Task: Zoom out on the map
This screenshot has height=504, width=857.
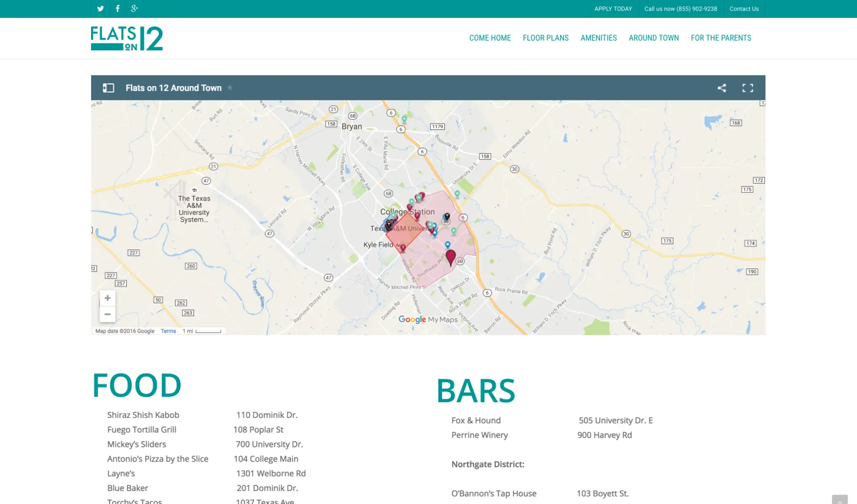Action: pos(108,314)
